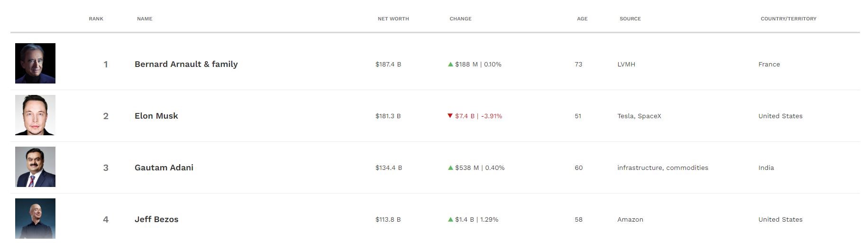
Task: Click the red down arrow in Musk's row
Action: (450, 116)
